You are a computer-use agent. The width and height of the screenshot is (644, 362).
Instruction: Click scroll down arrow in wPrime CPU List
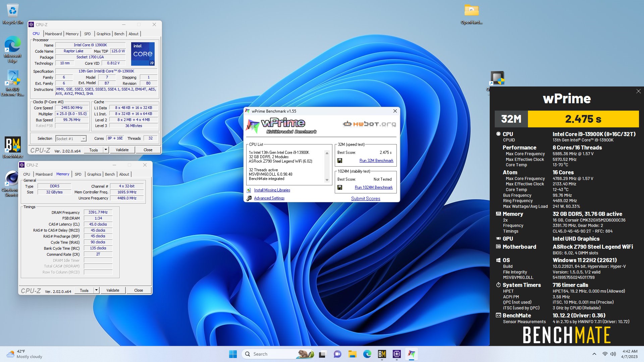[327, 180]
